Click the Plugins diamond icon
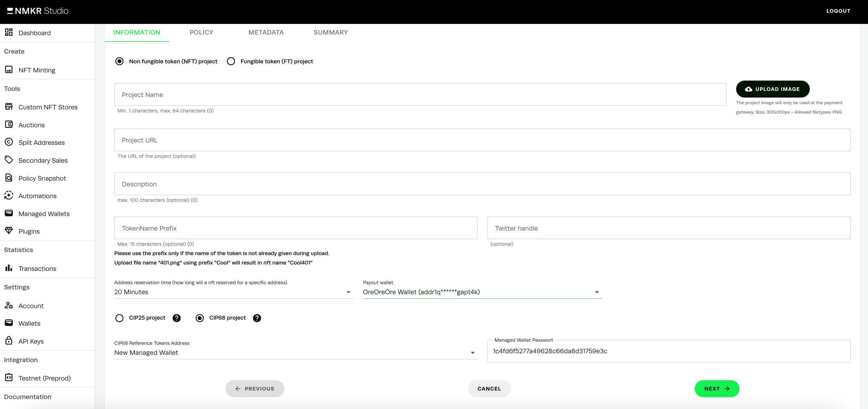The width and height of the screenshot is (868, 409). point(9,231)
